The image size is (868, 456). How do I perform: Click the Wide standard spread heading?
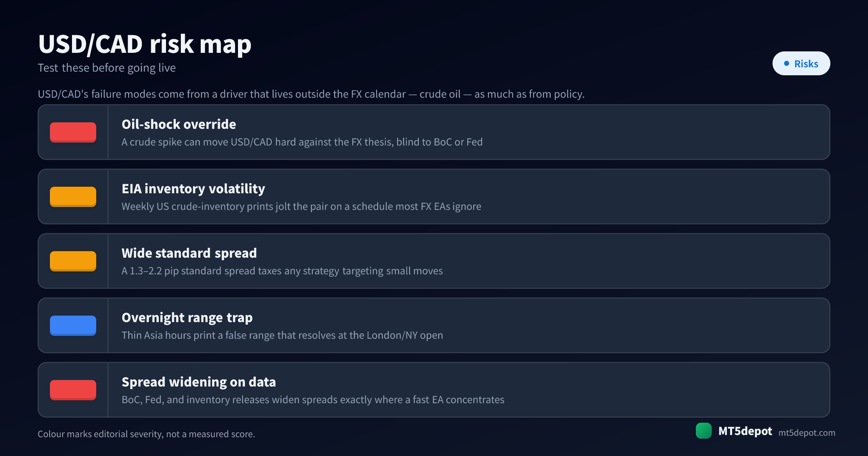click(x=189, y=253)
